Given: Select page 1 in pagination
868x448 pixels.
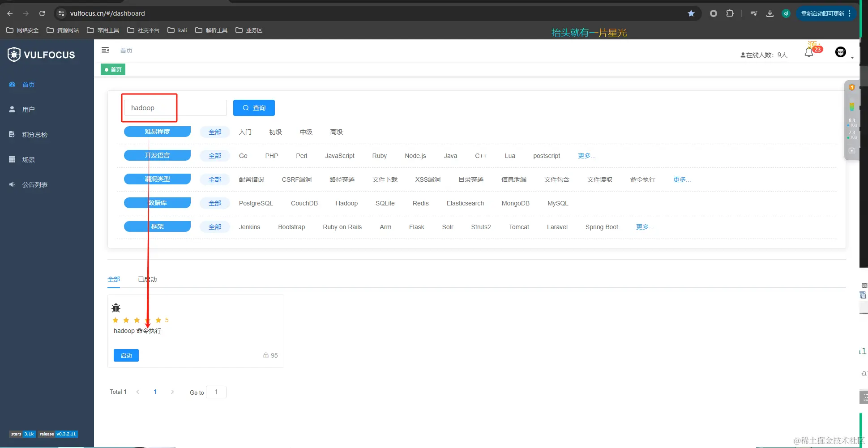Looking at the screenshot, I should 155,392.
